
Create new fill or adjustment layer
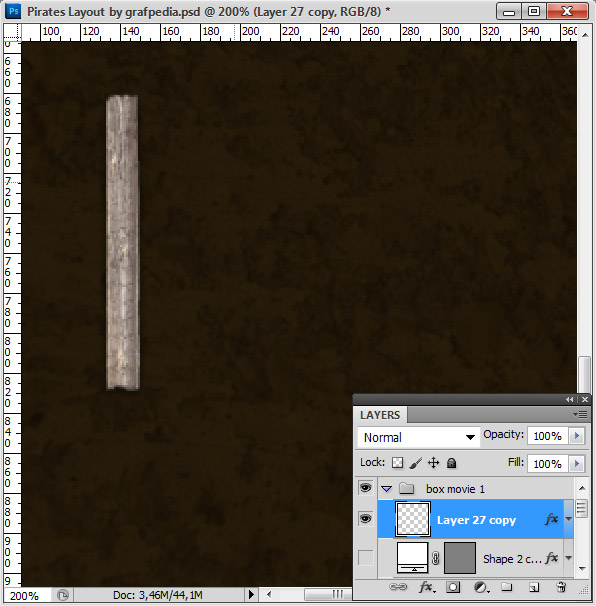[x=481, y=587]
